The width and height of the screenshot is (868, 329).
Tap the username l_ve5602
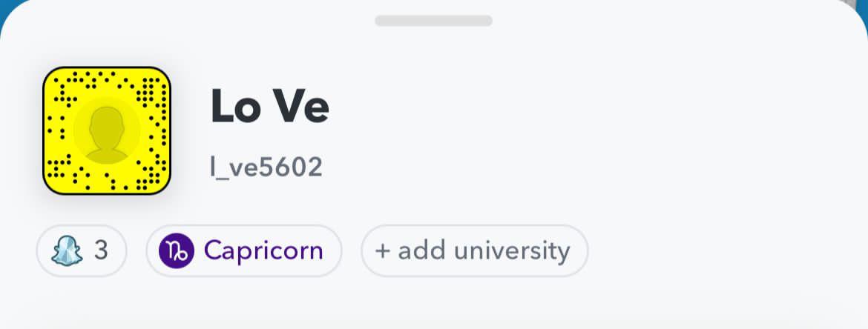coord(266,167)
